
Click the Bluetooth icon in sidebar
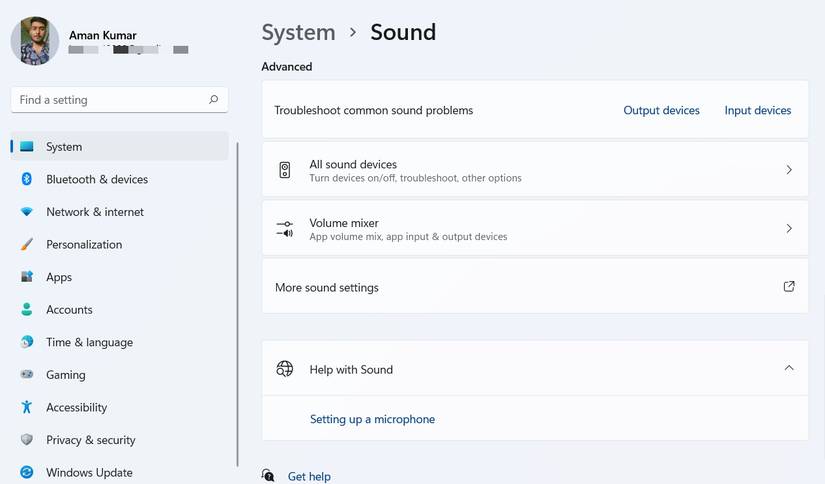pos(27,179)
